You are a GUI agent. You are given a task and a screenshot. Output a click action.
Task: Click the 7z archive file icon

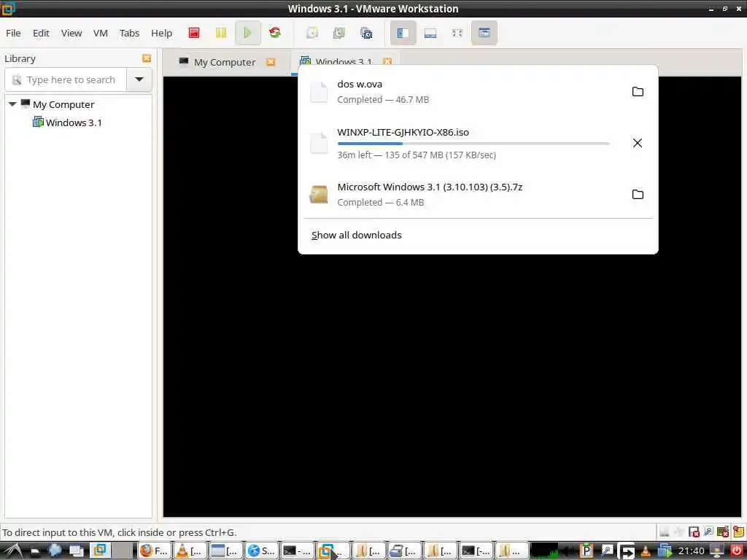click(x=319, y=194)
